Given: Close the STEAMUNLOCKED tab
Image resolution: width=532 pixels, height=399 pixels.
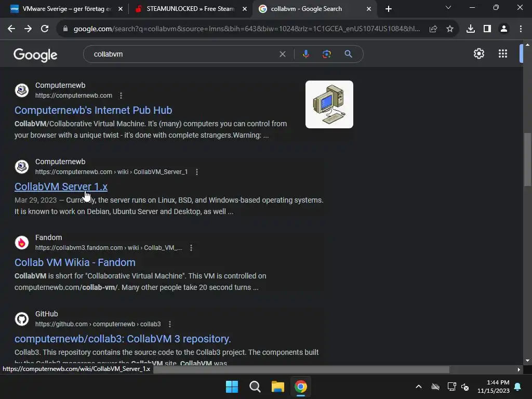Looking at the screenshot, I should (245, 9).
